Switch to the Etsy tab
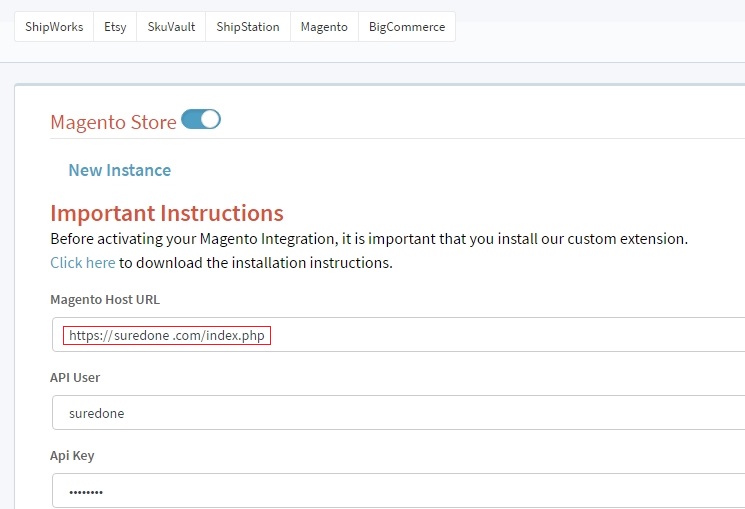Image resolution: width=745 pixels, height=509 pixels. [x=115, y=27]
